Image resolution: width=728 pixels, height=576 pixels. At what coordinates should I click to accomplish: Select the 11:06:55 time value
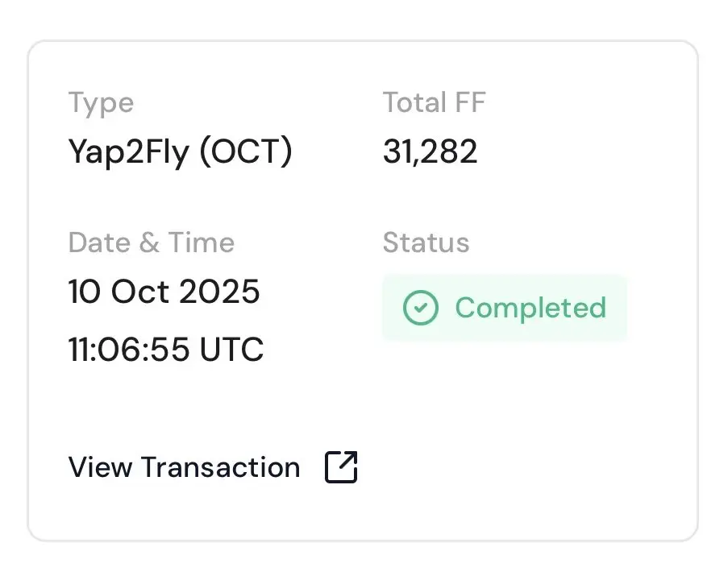coord(129,350)
